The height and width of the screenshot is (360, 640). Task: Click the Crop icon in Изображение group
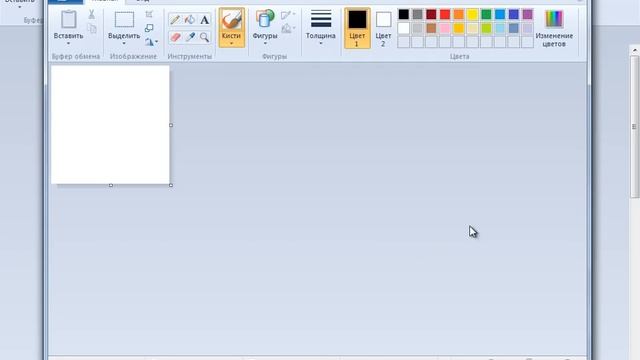click(149, 14)
